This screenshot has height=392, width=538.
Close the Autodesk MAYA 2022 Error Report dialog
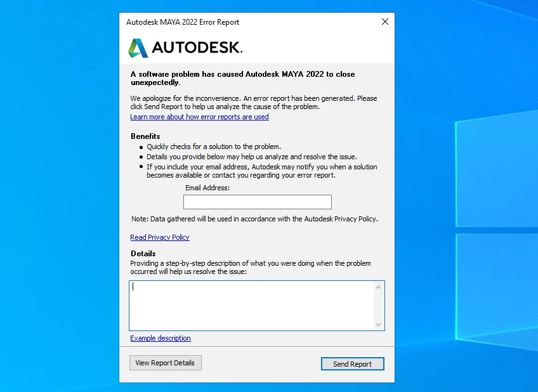click(x=385, y=22)
